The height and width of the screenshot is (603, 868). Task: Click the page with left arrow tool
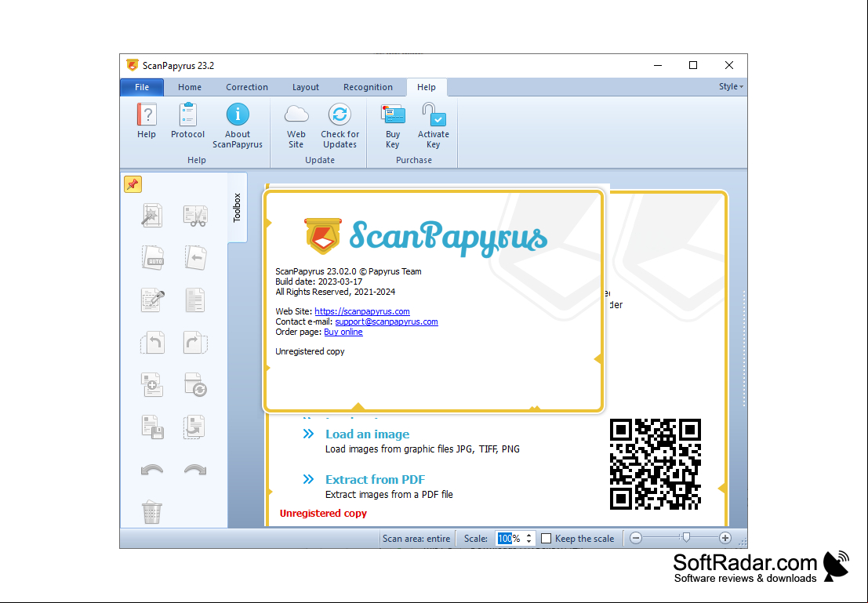(195, 258)
